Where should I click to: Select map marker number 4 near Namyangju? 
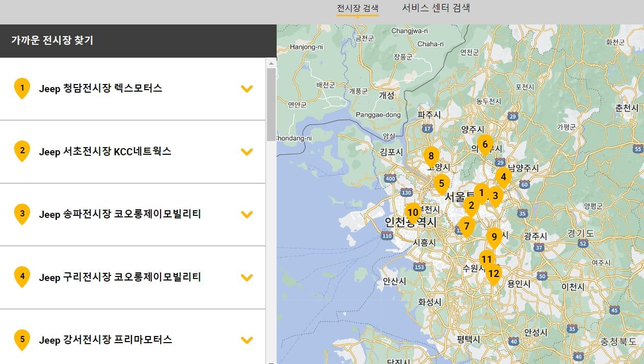503,177
